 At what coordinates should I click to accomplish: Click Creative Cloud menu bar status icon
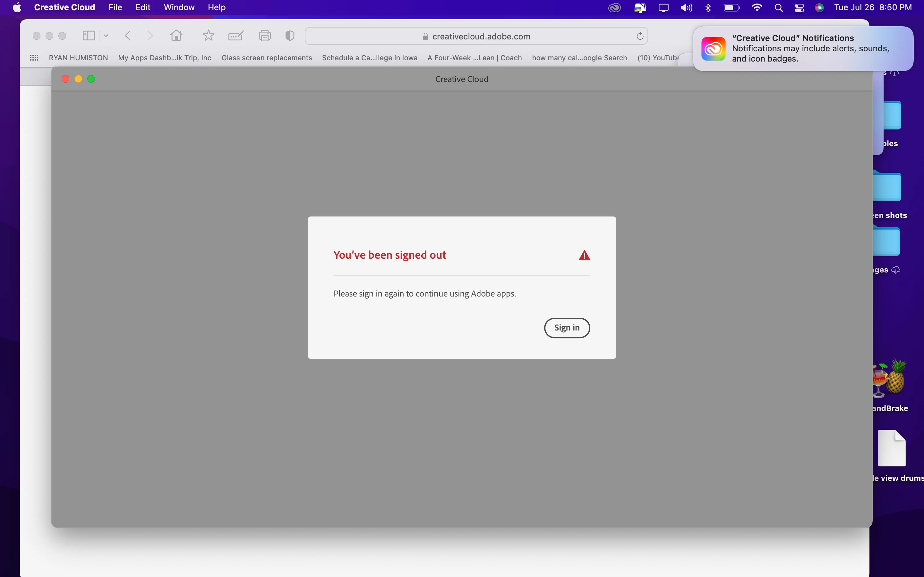(614, 8)
